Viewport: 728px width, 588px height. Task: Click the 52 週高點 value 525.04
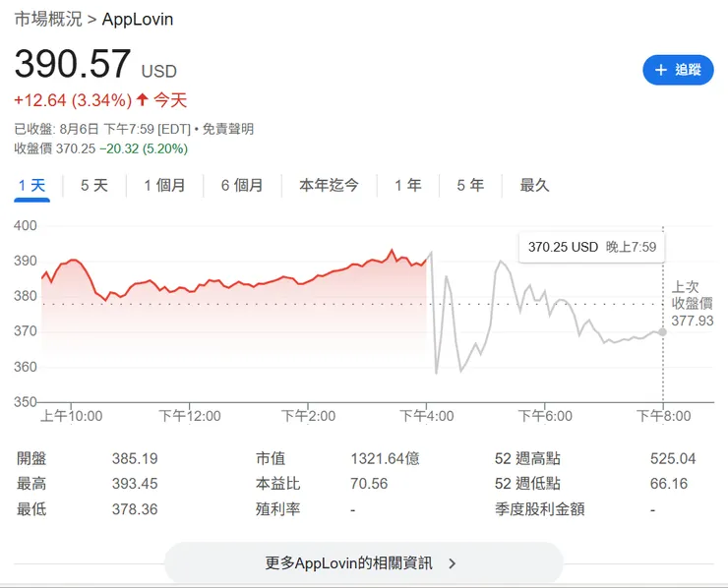pos(673,459)
